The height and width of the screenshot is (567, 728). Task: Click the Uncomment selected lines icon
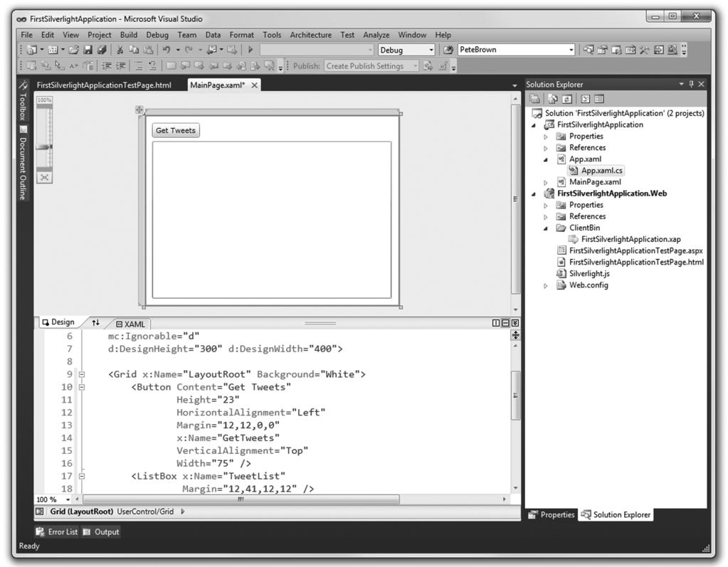(153, 66)
